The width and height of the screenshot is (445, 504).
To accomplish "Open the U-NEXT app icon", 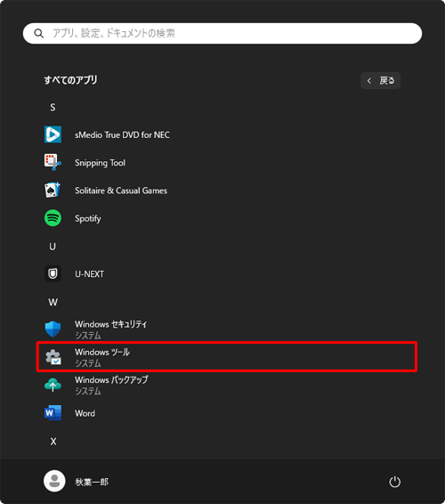I will click(53, 274).
